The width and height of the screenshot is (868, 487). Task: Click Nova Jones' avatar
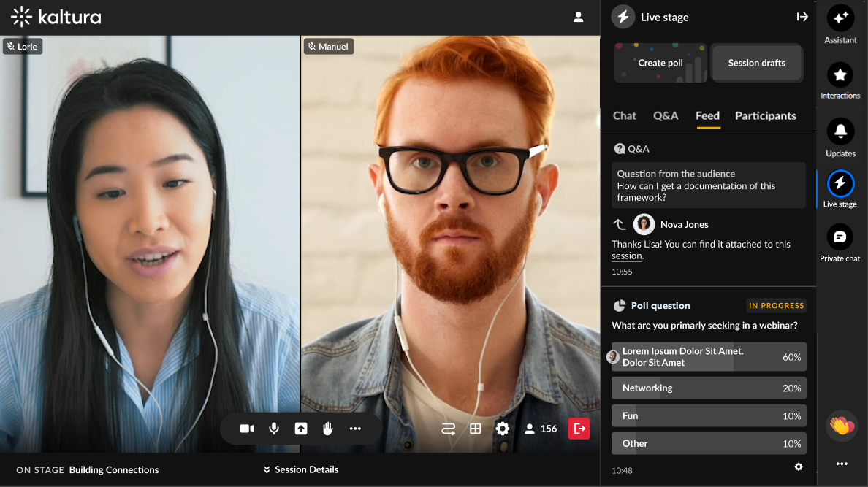tap(644, 224)
